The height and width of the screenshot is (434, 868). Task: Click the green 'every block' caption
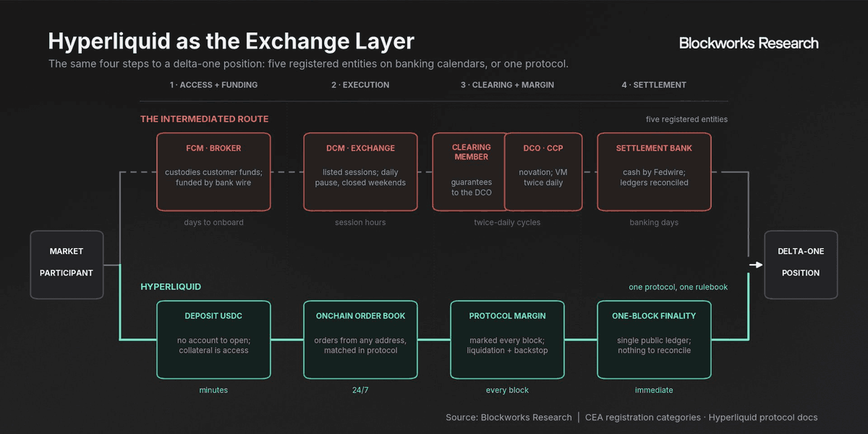point(507,390)
